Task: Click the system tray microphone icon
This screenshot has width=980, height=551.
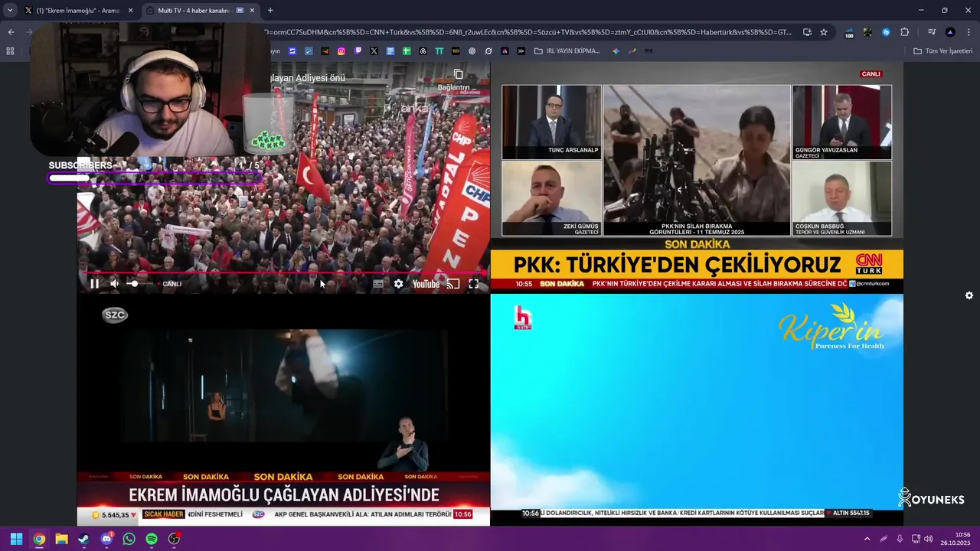Action: 900,539
